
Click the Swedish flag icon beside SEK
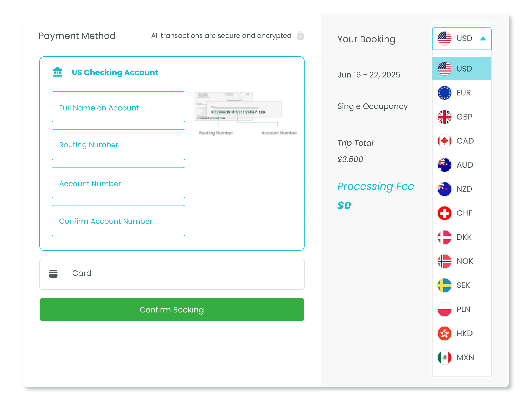444,285
